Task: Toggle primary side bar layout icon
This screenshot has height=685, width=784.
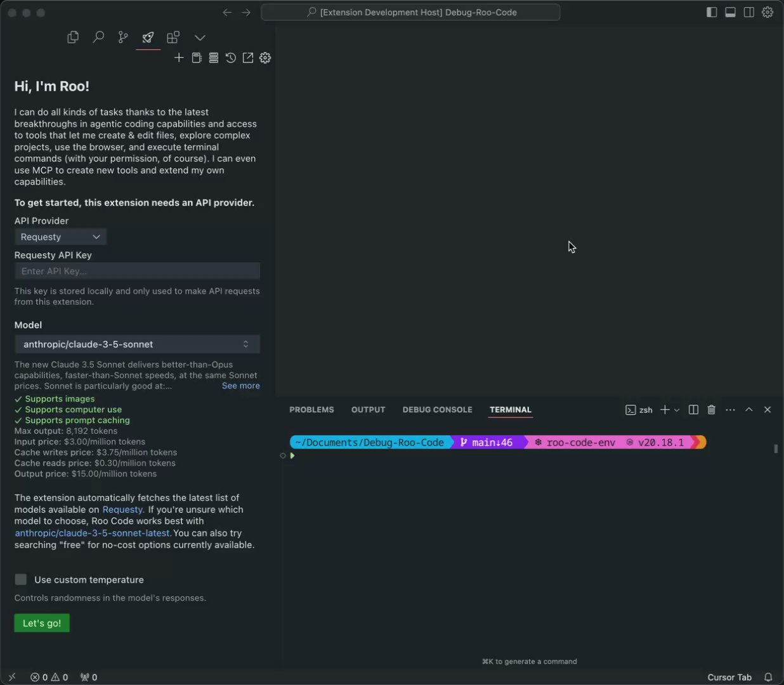Action: coord(712,12)
